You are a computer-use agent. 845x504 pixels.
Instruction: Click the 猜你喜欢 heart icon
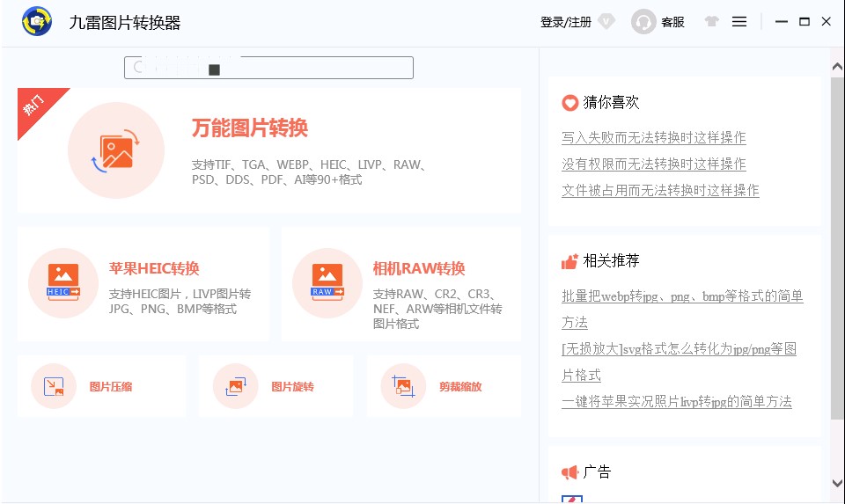point(569,102)
